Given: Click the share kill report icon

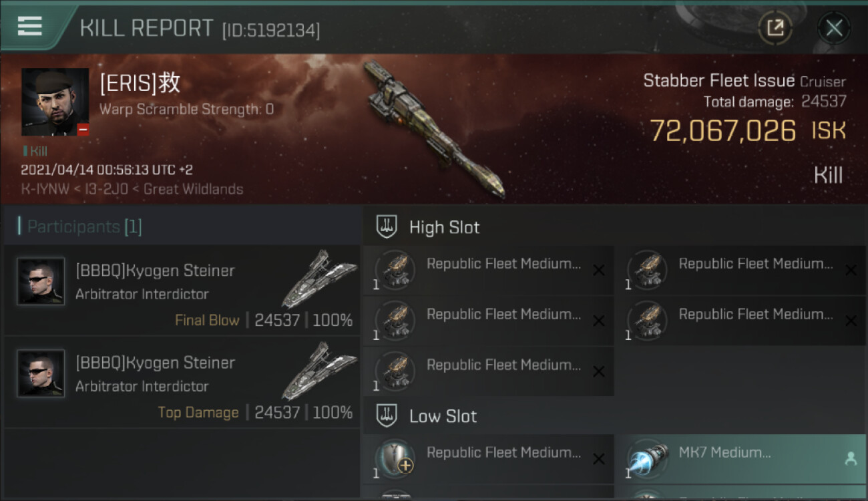Looking at the screenshot, I should pyautogui.click(x=775, y=28).
